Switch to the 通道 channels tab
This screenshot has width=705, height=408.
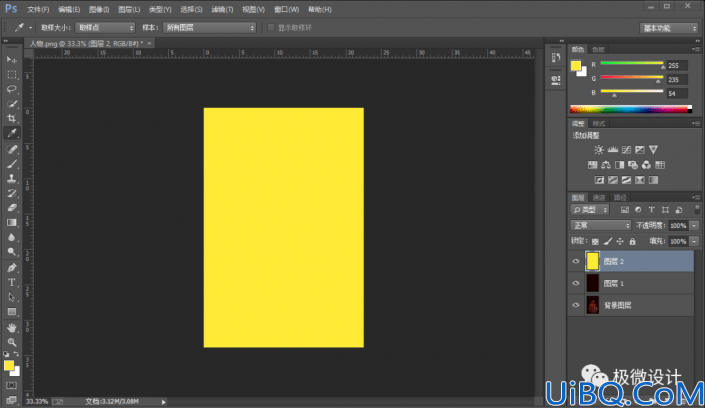pyautogui.click(x=599, y=197)
